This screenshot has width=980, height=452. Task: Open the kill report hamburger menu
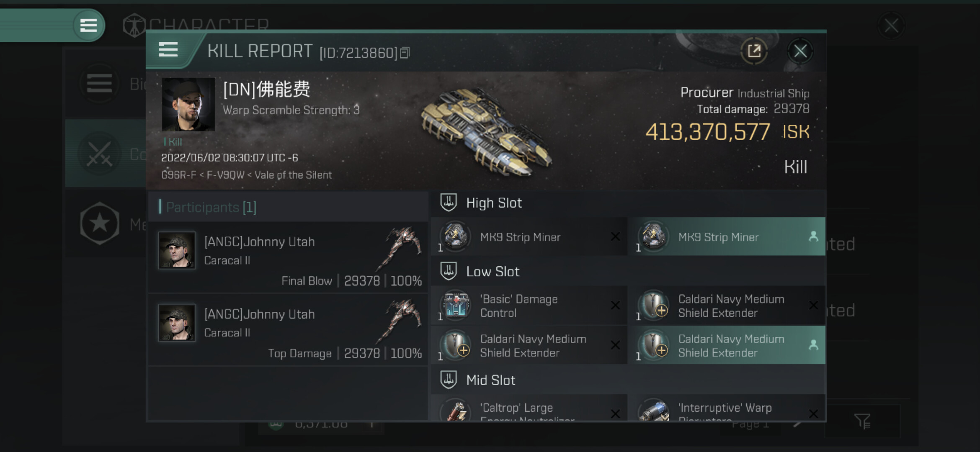(168, 50)
